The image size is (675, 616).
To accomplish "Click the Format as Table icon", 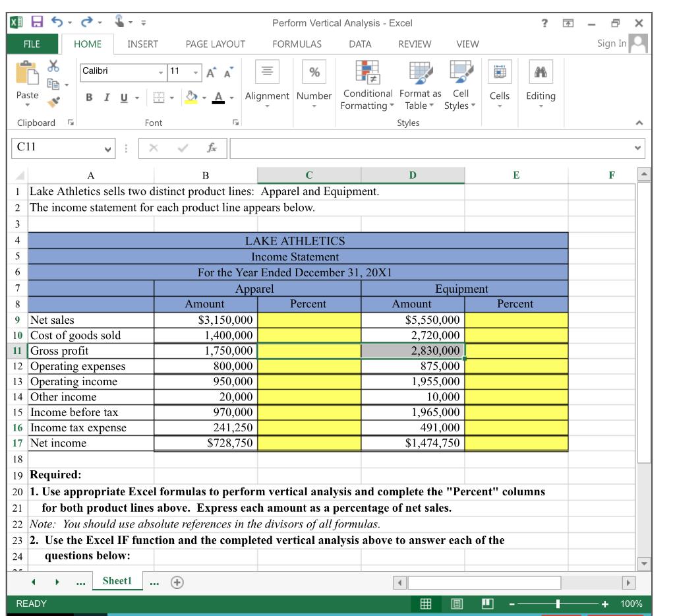I will pos(420,73).
